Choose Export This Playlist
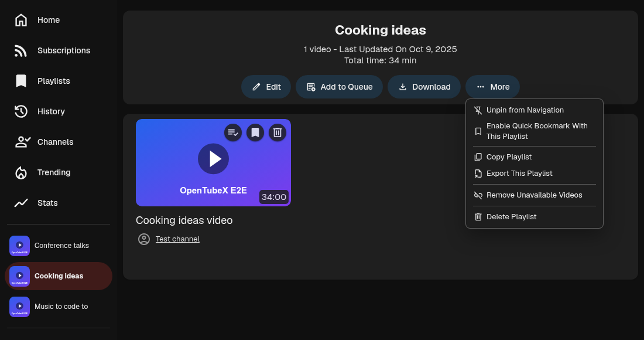This screenshot has height=340, width=644. pos(535,174)
